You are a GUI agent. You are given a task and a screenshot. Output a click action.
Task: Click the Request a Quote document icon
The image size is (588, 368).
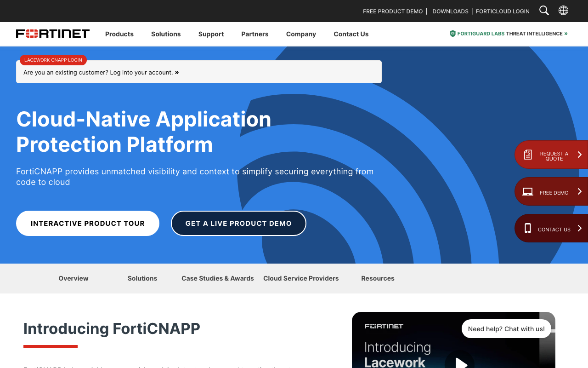pyautogui.click(x=528, y=155)
